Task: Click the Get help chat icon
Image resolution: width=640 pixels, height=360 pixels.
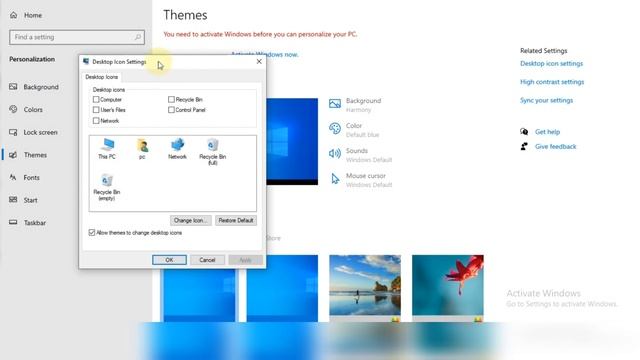Action: coord(524,132)
